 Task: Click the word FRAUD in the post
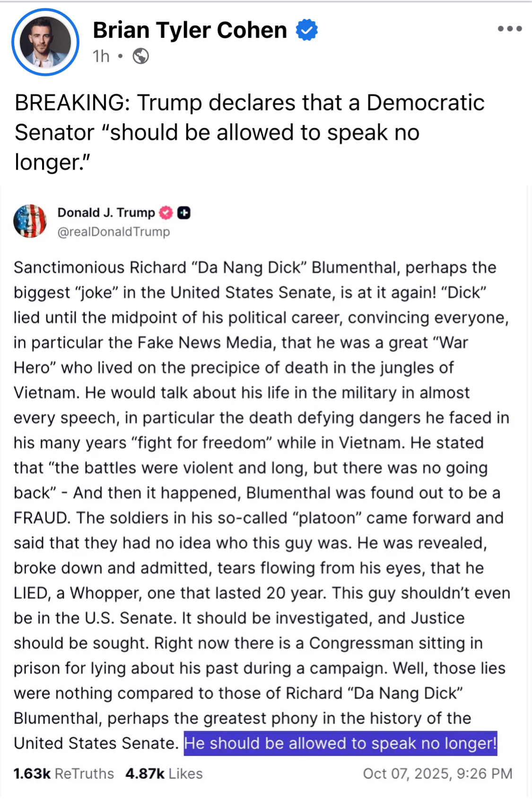42,518
